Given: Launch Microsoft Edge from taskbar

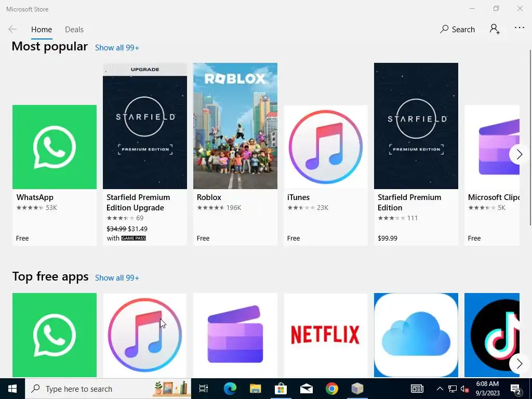Looking at the screenshot, I should coord(230,389).
